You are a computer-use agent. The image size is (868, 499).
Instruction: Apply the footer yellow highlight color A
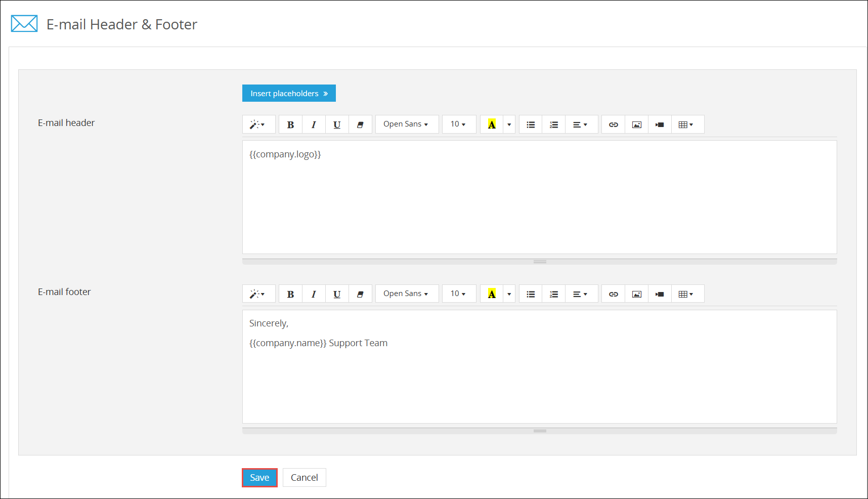pyautogui.click(x=492, y=294)
